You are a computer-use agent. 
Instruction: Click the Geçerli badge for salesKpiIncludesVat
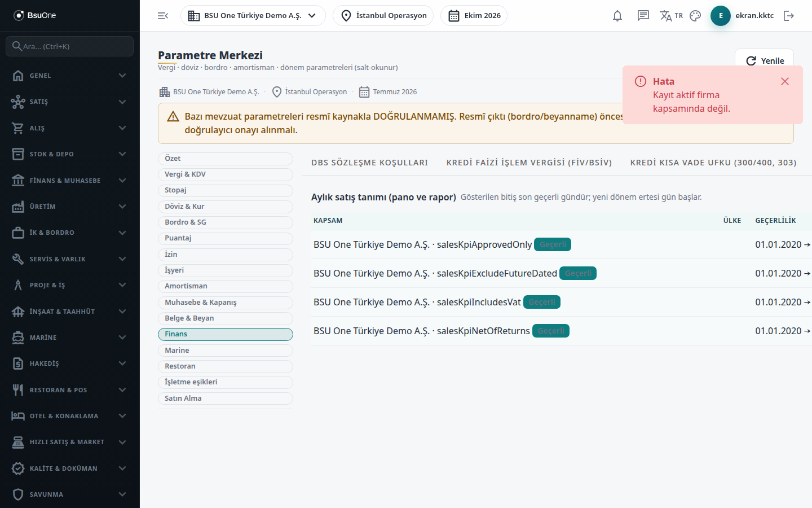point(542,302)
